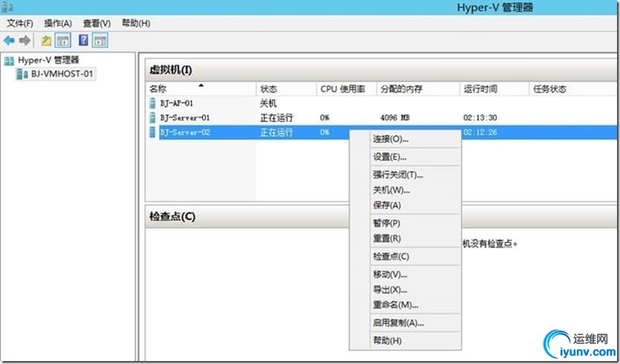This screenshot has height=364, width=620.
Task: Click the Back arrow toolbar icon
Action: pyautogui.click(x=9, y=40)
